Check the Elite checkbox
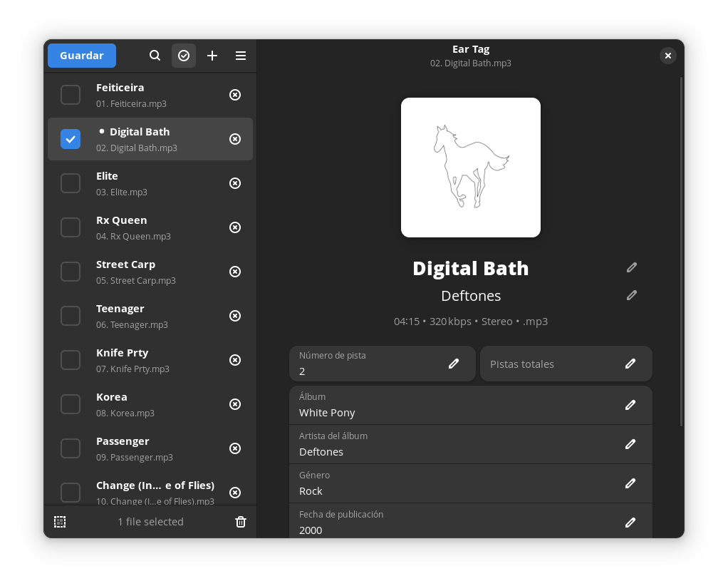Viewport: 728px width, 586px height. 71,183
